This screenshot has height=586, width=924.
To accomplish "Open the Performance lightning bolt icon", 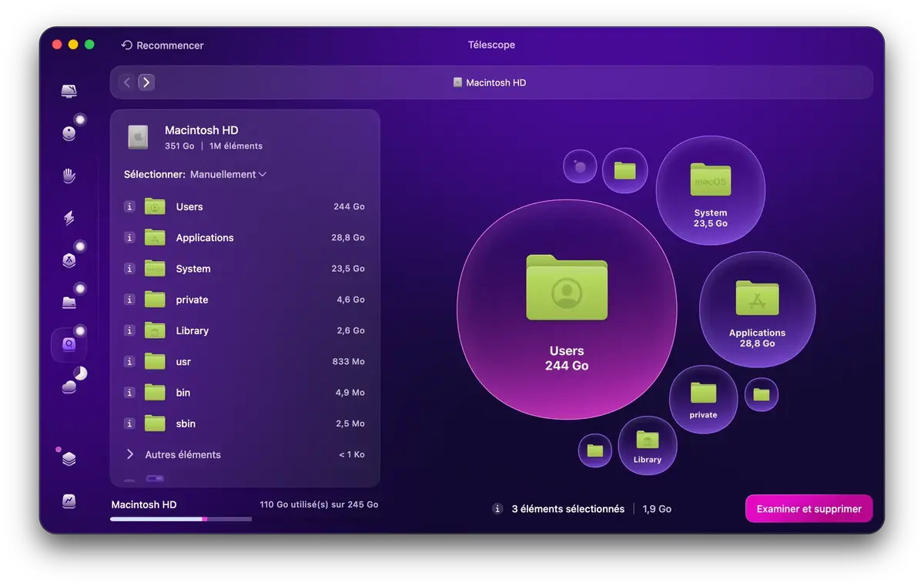I will [69, 218].
